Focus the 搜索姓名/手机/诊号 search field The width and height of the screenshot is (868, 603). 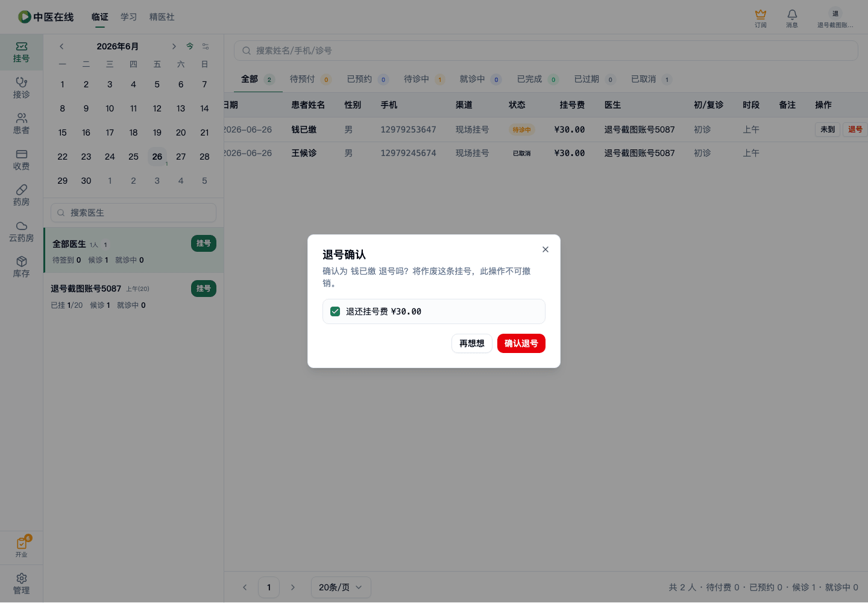pos(546,51)
